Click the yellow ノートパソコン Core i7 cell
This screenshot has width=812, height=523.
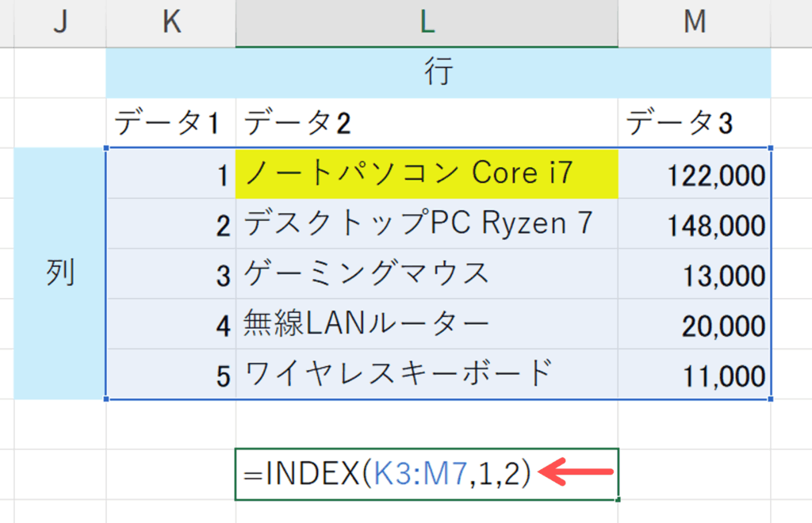point(427,174)
